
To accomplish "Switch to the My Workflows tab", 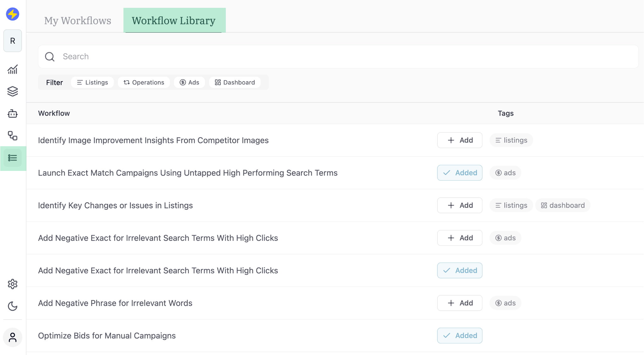I will [78, 20].
